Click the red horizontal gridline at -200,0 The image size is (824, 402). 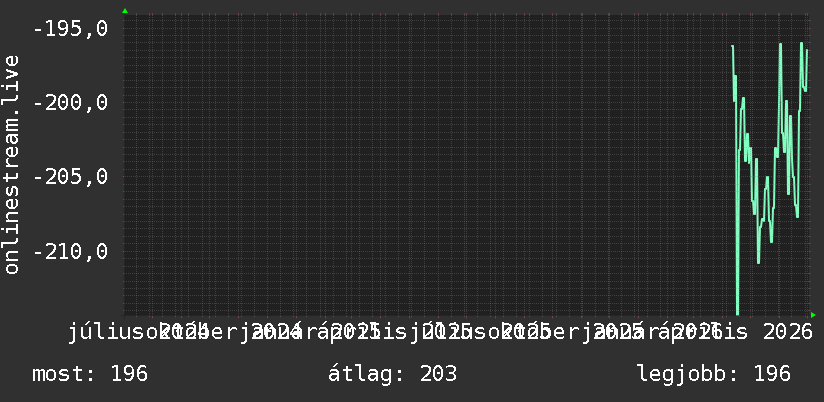467,102
